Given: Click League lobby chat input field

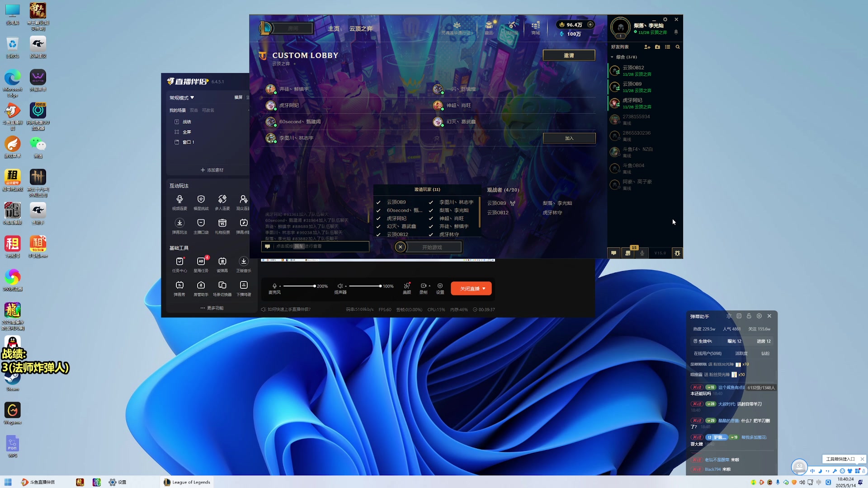Looking at the screenshot, I should (x=315, y=247).
